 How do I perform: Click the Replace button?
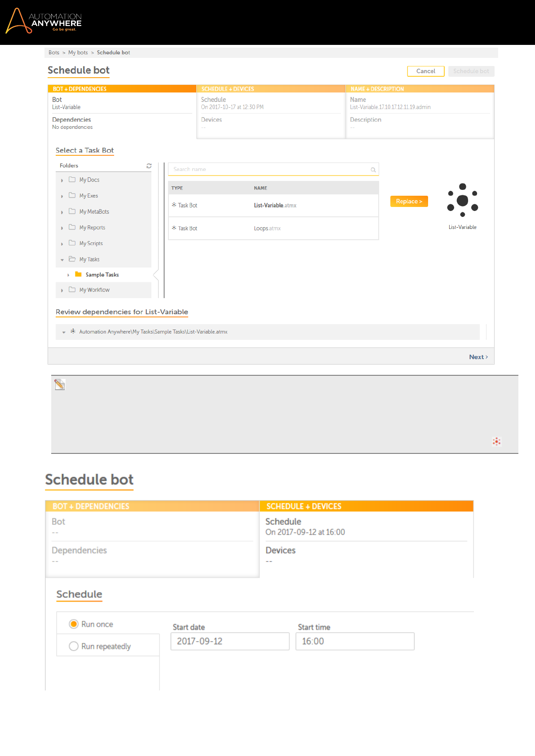coord(409,202)
